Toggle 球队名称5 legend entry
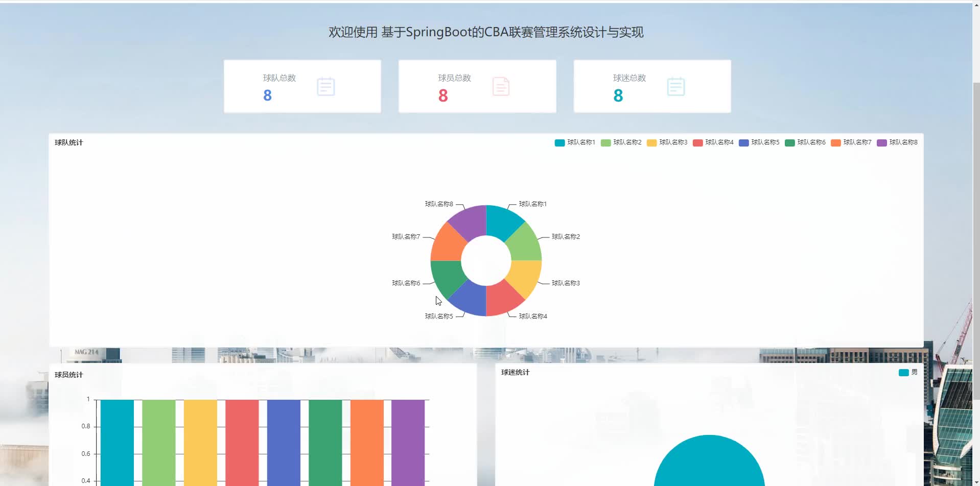Screen dimensions: 980x486 (x=759, y=142)
